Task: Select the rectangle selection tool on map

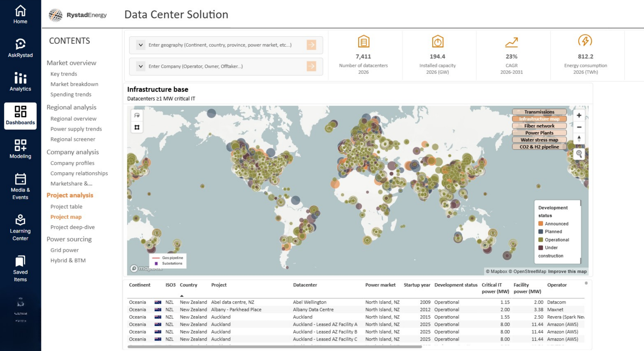Action: 137,127
